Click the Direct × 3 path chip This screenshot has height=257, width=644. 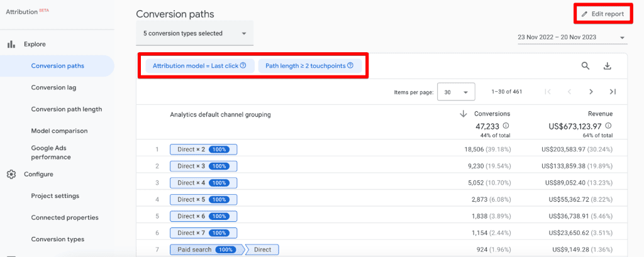click(203, 167)
